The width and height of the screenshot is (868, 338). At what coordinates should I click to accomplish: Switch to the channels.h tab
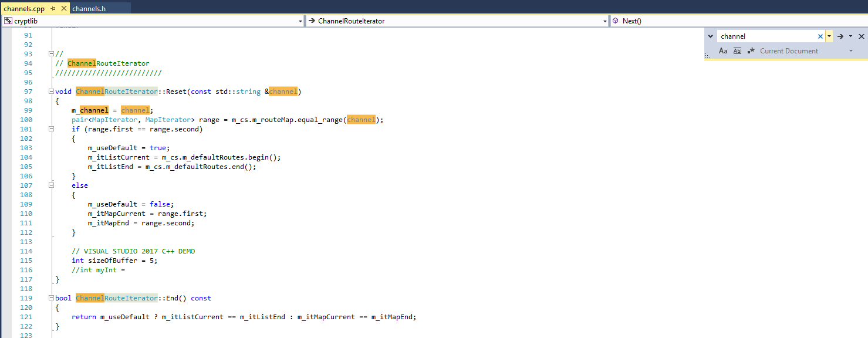tap(89, 9)
